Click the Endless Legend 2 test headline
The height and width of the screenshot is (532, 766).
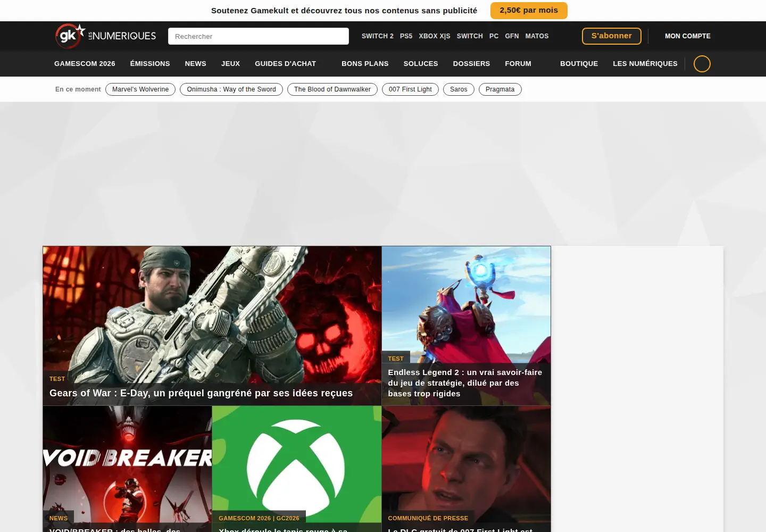[x=465, y=383]
